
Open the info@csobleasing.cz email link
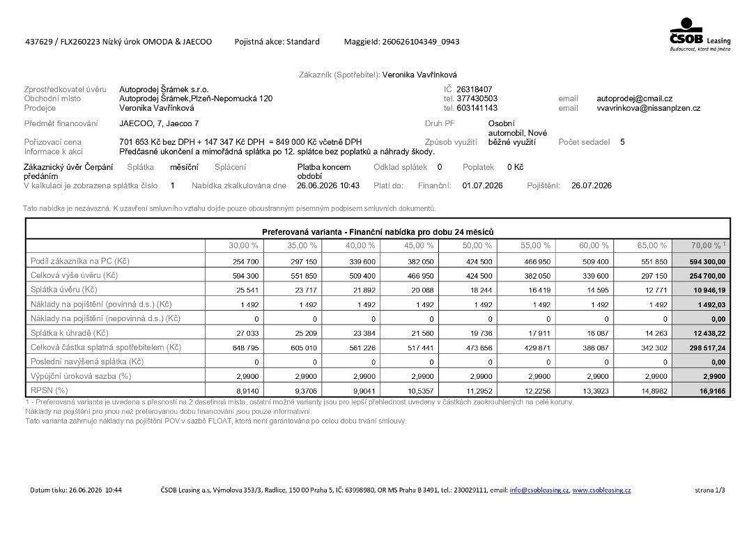pos(539,490)
